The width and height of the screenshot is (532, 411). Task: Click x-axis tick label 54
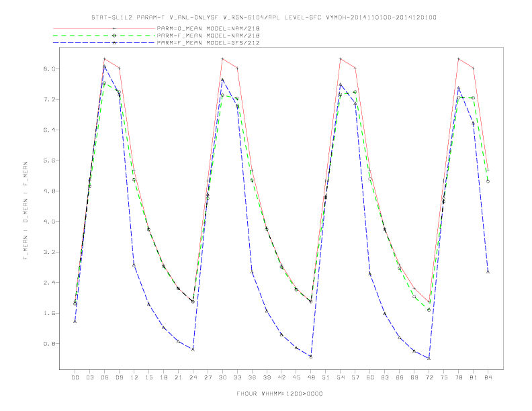[341, 377]
